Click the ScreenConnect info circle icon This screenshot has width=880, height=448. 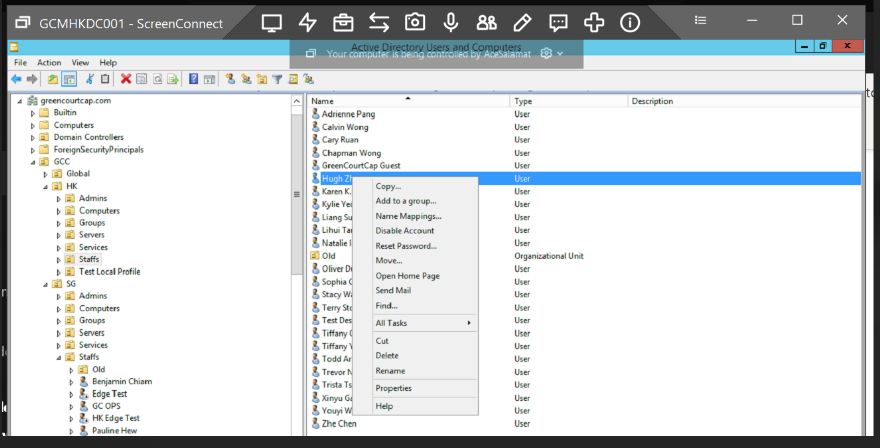[x=630, y=22]
